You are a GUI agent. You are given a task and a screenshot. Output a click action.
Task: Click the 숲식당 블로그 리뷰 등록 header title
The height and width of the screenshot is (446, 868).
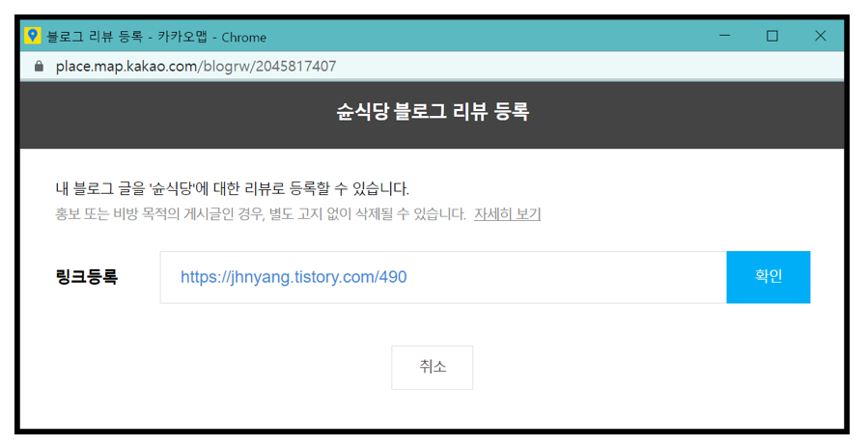point(433,112)
